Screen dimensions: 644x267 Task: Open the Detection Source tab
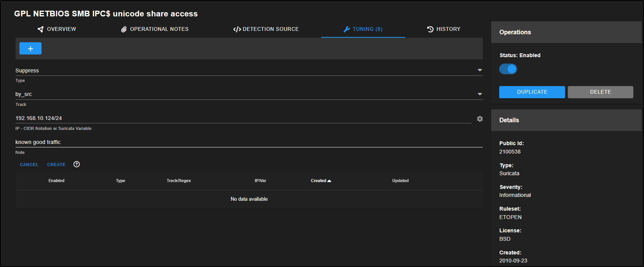270,29
